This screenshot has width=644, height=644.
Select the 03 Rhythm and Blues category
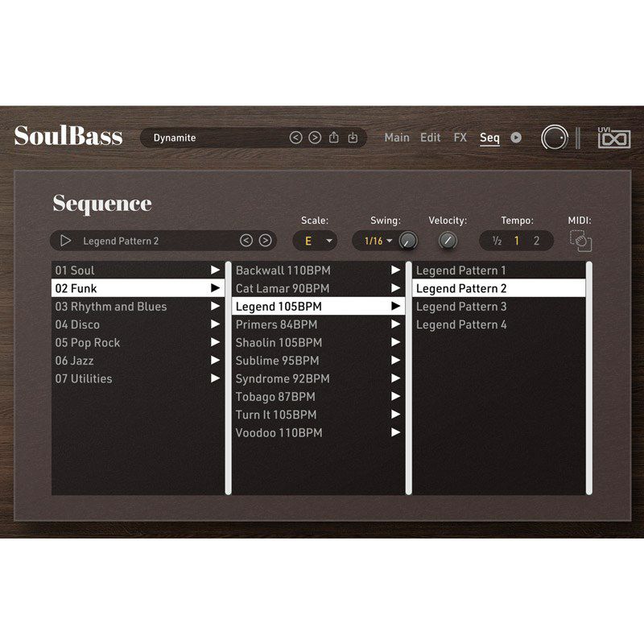[138, 306]
